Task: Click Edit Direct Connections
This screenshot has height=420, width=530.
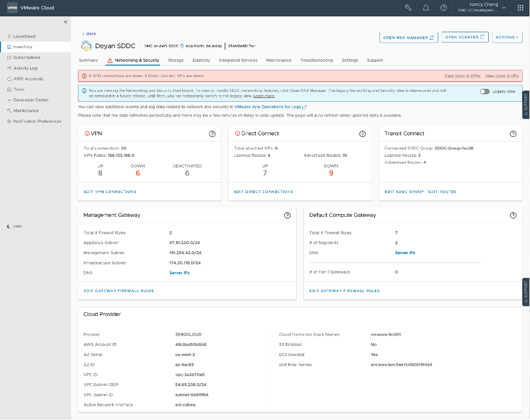Action: 264,191
